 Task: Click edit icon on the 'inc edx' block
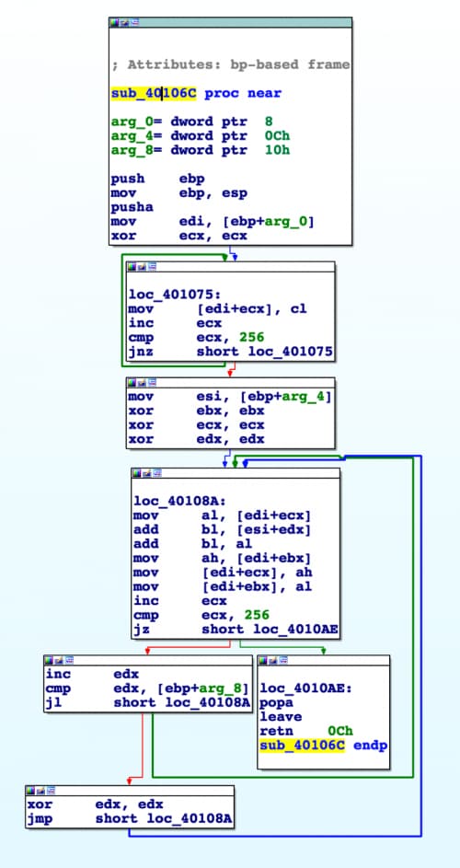click(x=60, y=660)
